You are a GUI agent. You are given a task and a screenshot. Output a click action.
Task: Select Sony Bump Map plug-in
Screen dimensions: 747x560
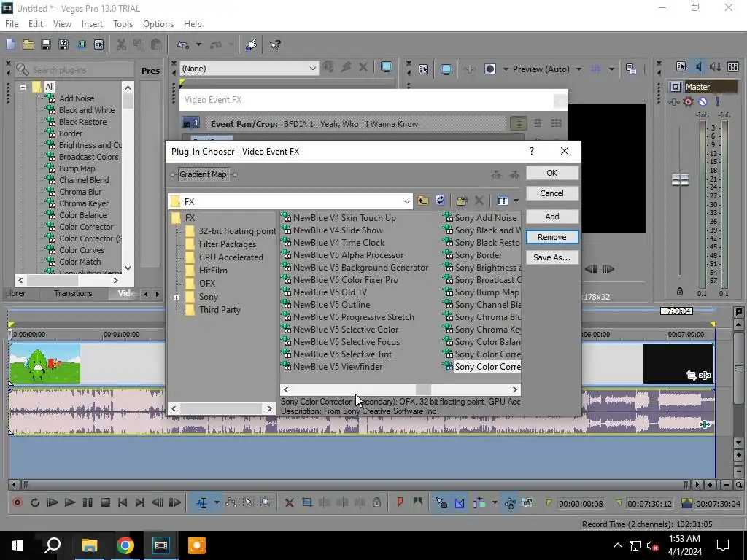click(x=481, y=292)
